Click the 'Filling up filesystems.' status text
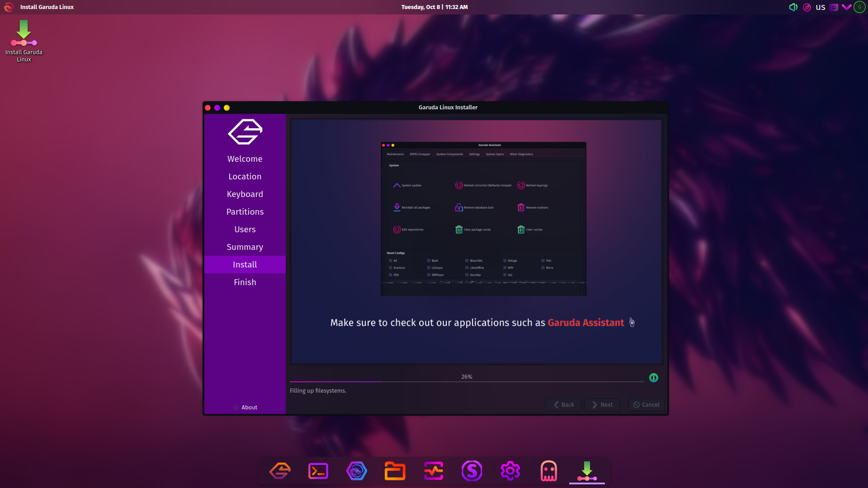 (x=318, y=391)
